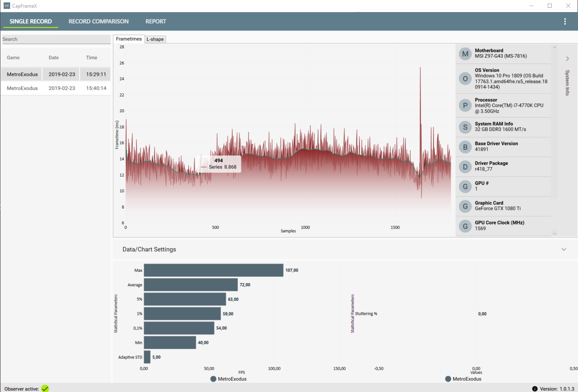578x392 pixels.
Task: Click the r418_77 driver package value
Action: pos(483,169)
